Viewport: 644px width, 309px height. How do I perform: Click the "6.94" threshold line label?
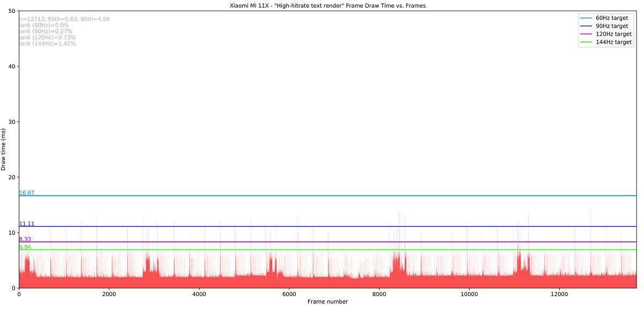[x=25, y=247]
